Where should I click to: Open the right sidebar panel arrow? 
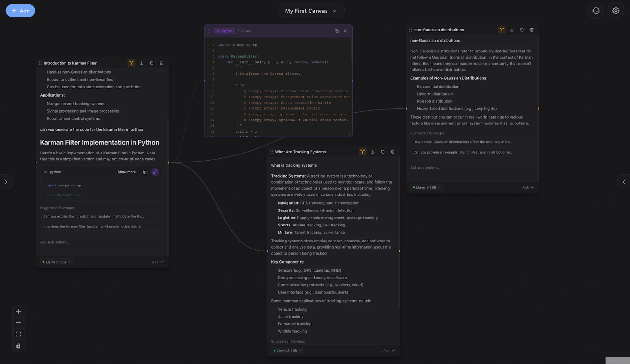(624, 182)
